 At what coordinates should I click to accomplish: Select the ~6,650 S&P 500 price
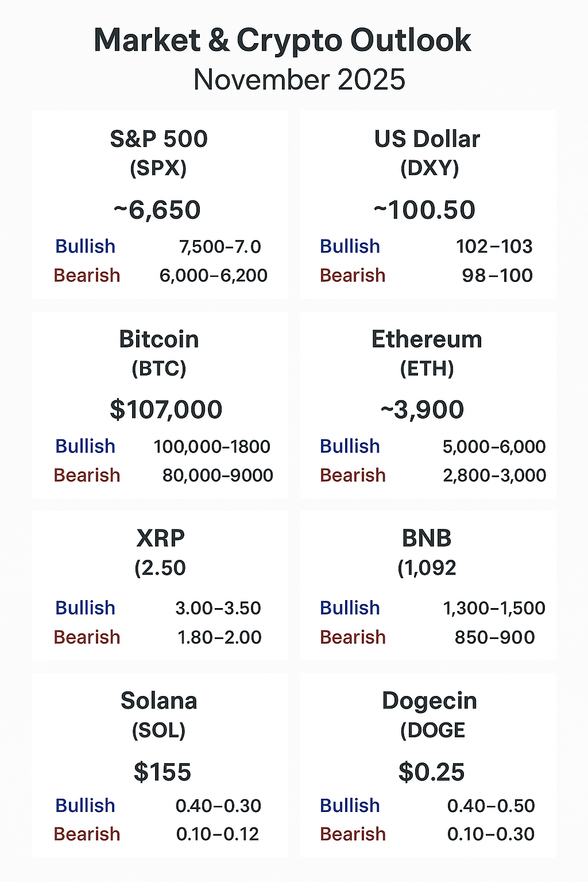157,210
